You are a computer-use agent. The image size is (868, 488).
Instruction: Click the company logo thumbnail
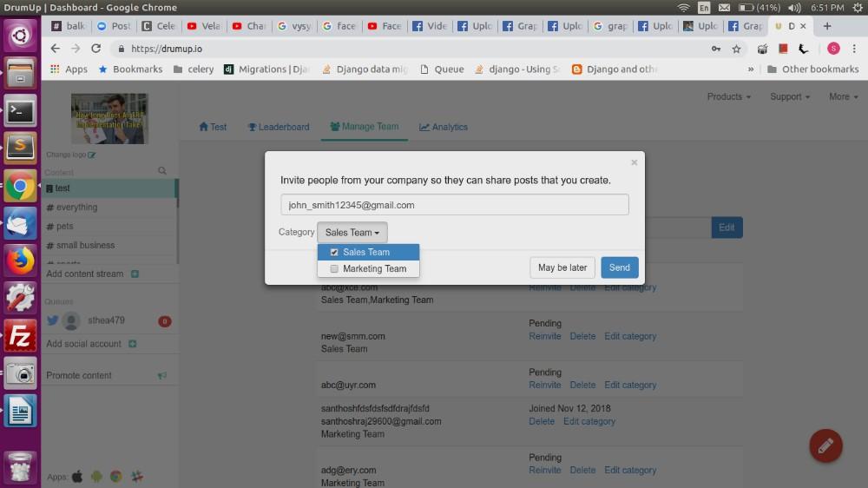click(x=109, y=119)
